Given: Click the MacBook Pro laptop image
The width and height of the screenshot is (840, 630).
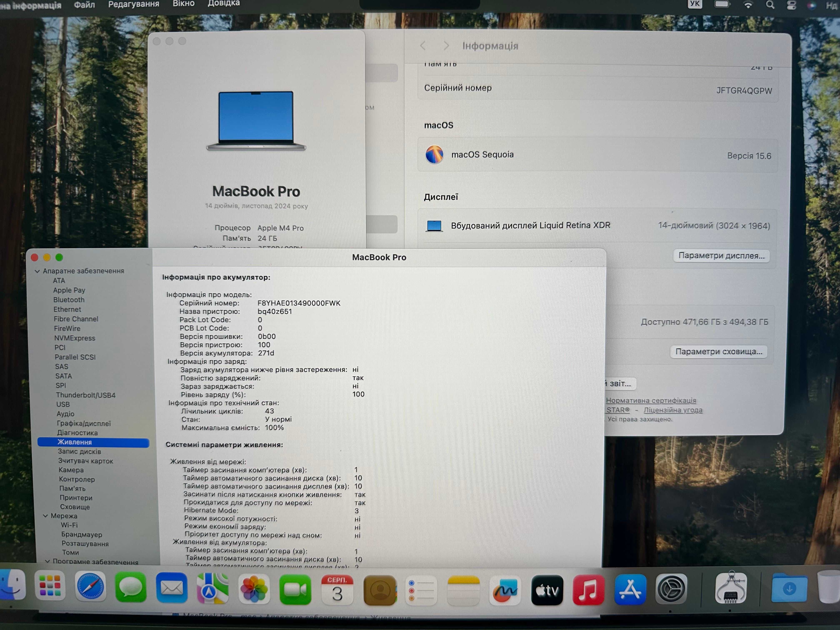Looking at the screenshot, I should pos(256,120).
